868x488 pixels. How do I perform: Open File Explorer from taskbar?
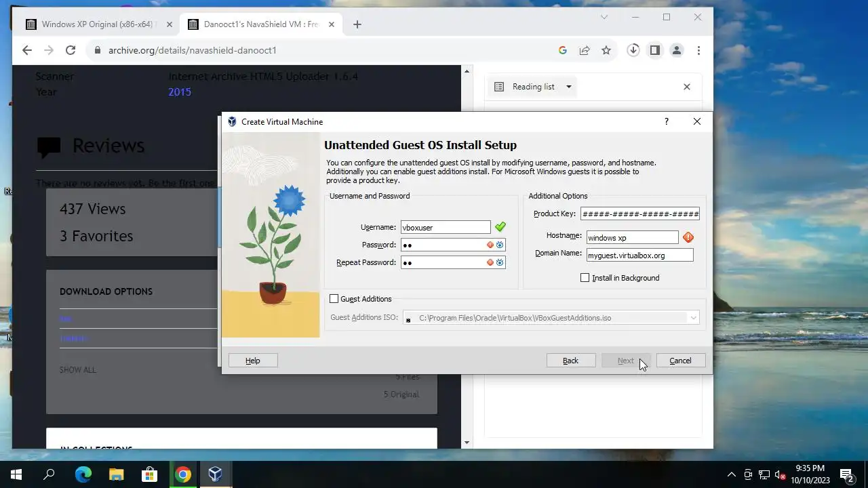click(x=116, y=474)
